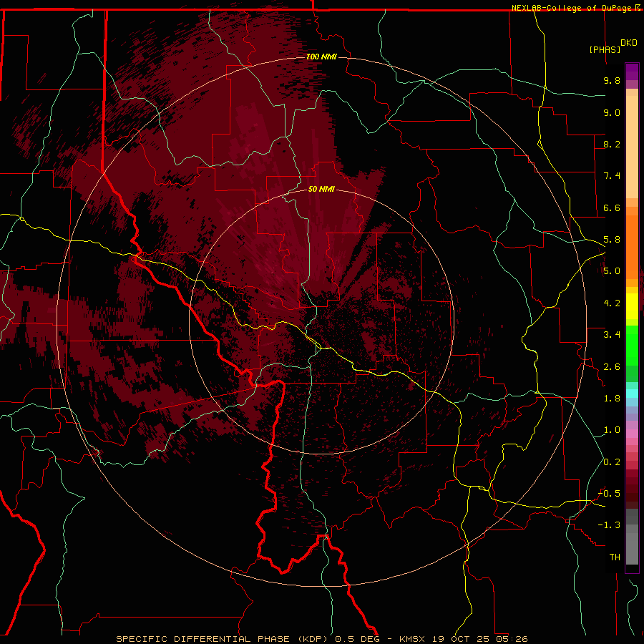This screenshot has height=644, width=644.
Task: Click the "05:26" timestamp in the footer
Action: coord(512,639)
